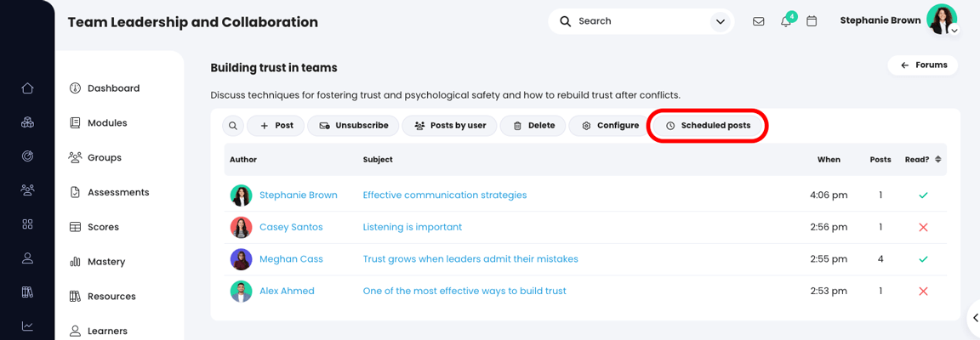This screenshot has height=340, width=980.
Task: Open Stephanie Brown account menu
Action: click(941, 20)
